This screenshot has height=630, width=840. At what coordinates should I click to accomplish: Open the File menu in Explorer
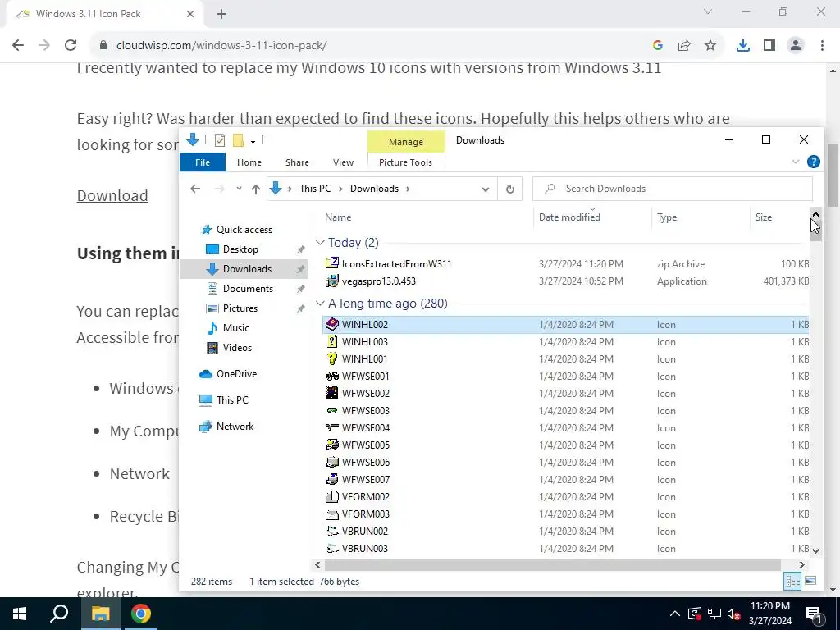point(203,162)
